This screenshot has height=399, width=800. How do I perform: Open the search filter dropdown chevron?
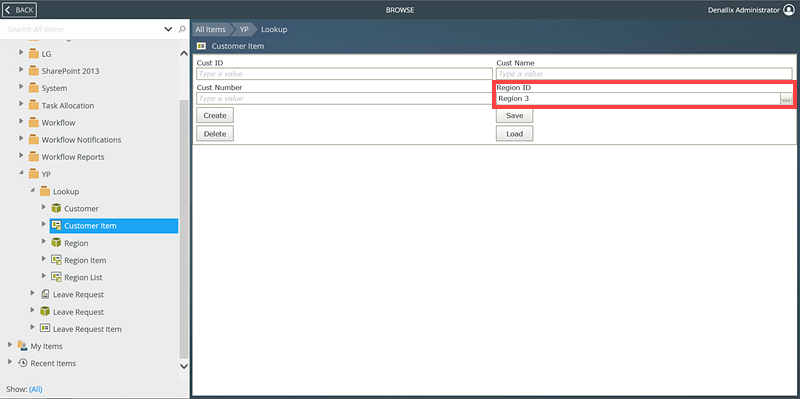(168, 29)
